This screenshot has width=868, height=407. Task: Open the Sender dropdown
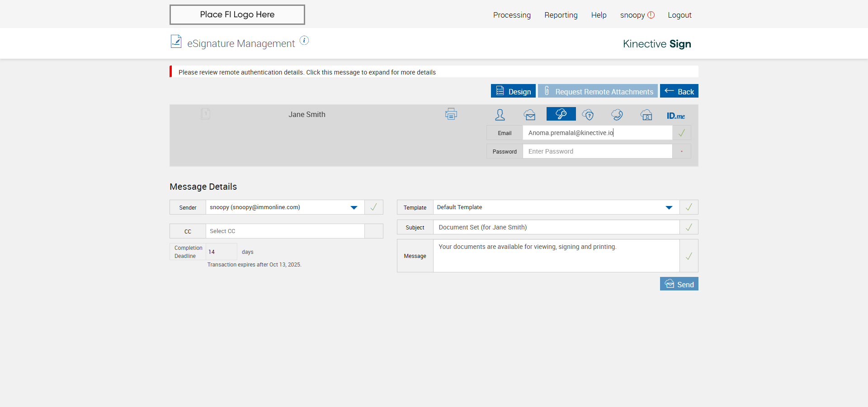(x=354, y=207)
